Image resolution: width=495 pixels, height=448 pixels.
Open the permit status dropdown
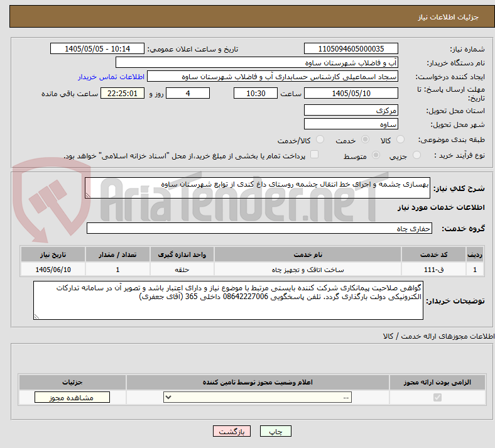coord(258,397)
